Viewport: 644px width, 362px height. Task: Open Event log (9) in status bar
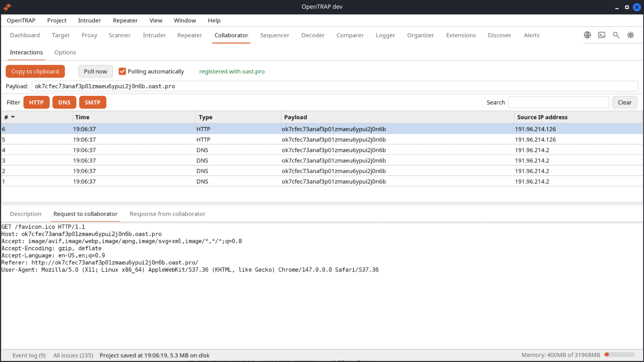tap(29, 355)
